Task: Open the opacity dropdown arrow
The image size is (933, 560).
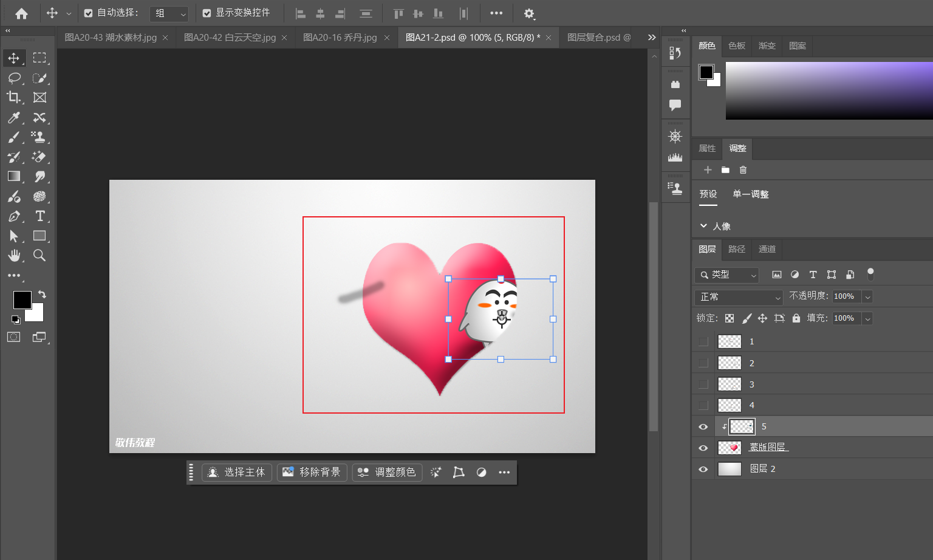Action: (x=867, y=296)
